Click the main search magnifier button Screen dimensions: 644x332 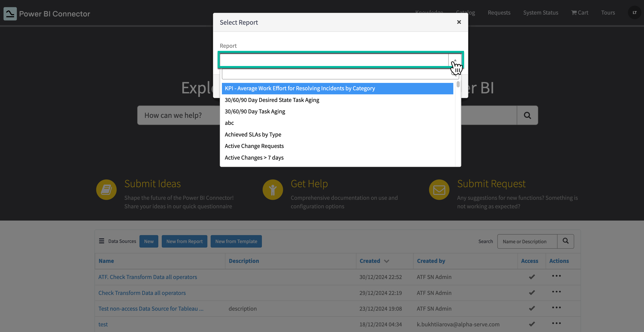527,115
